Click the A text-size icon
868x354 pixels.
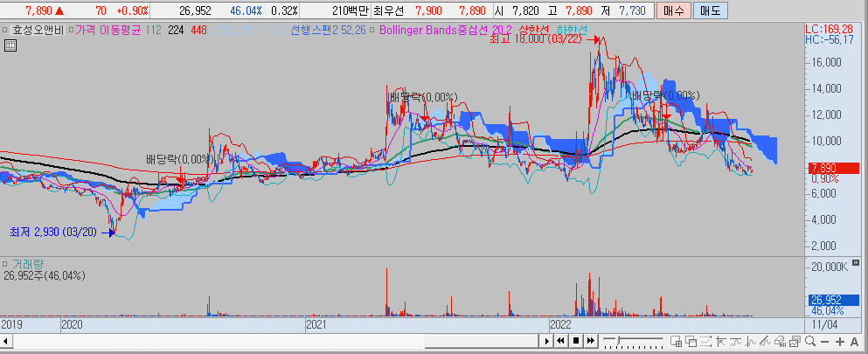pos(854,341)
